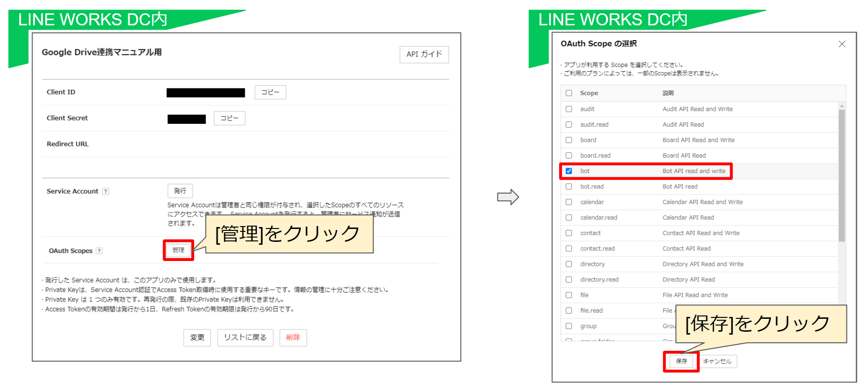Check the audit.read scope checkbox
868x391 pixels.
point(569,124)
